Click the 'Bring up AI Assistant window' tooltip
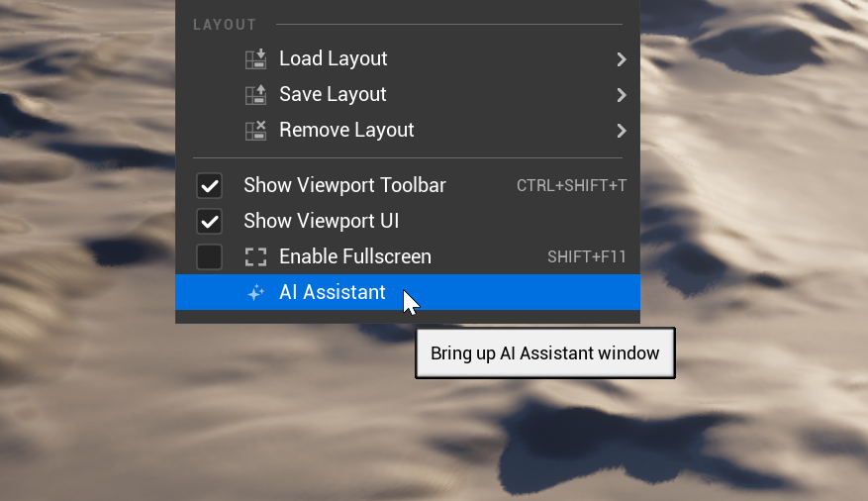The height and width of the screenshot is (501, 868). (545, 353)
